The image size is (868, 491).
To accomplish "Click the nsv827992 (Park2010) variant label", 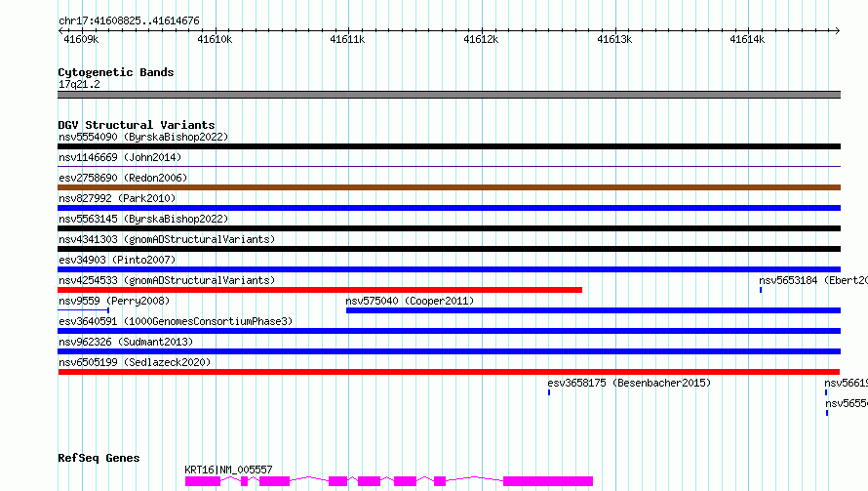I will coord(117,198).
